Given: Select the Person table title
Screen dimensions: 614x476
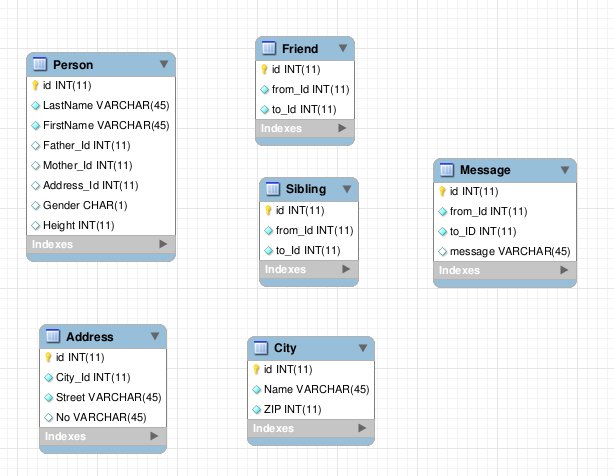Looking at the screenshot, I should tap(73, 65).
